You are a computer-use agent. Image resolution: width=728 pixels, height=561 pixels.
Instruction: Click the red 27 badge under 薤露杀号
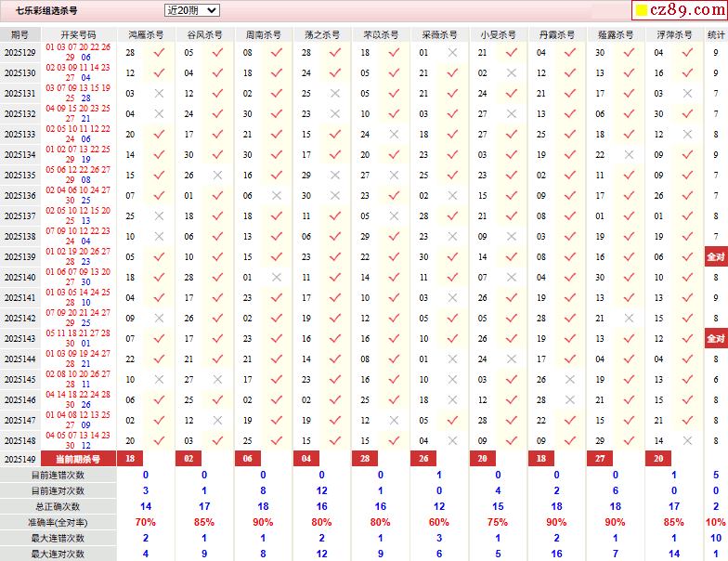point(600,459)
